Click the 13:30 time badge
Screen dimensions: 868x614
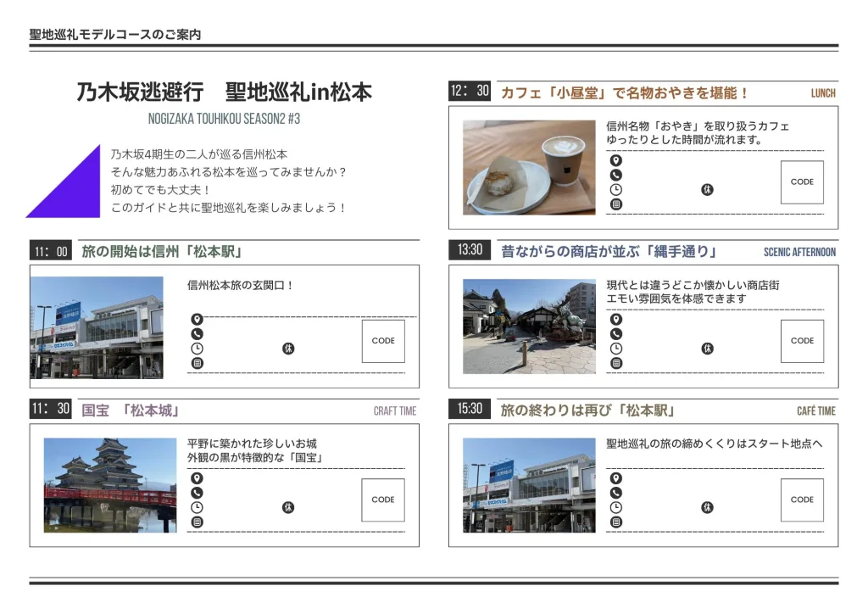pyautogui.click(x=470, y=250)
